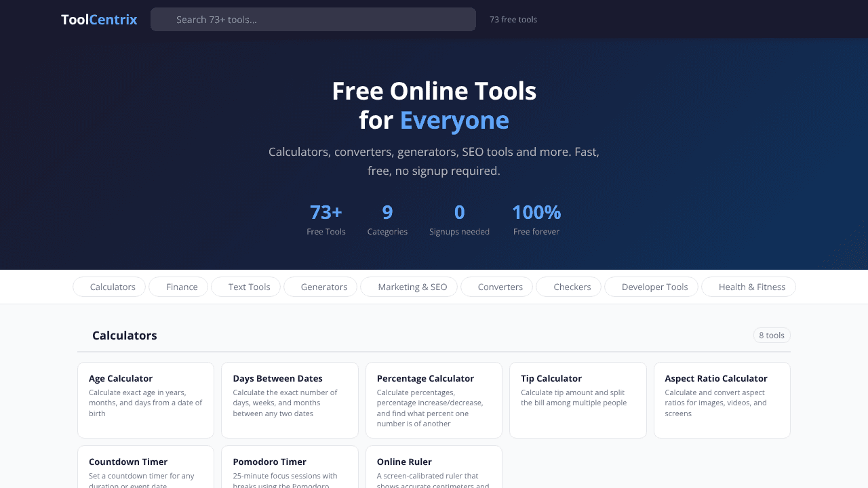Click the 'Calculators, converters, generators' hero subtitle
This screenshot has height=488, width=868.
[x=434, y=161]
